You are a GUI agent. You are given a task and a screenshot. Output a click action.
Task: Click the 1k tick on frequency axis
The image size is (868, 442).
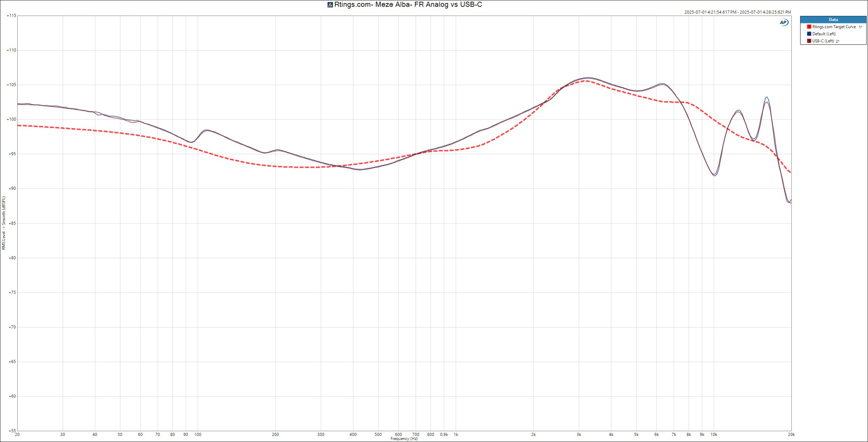[x=456, y=435]
